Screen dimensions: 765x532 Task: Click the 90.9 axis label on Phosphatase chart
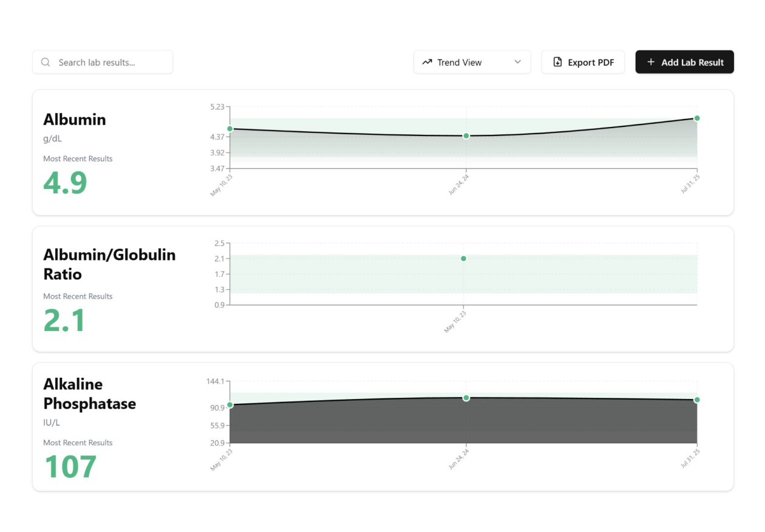217,408
